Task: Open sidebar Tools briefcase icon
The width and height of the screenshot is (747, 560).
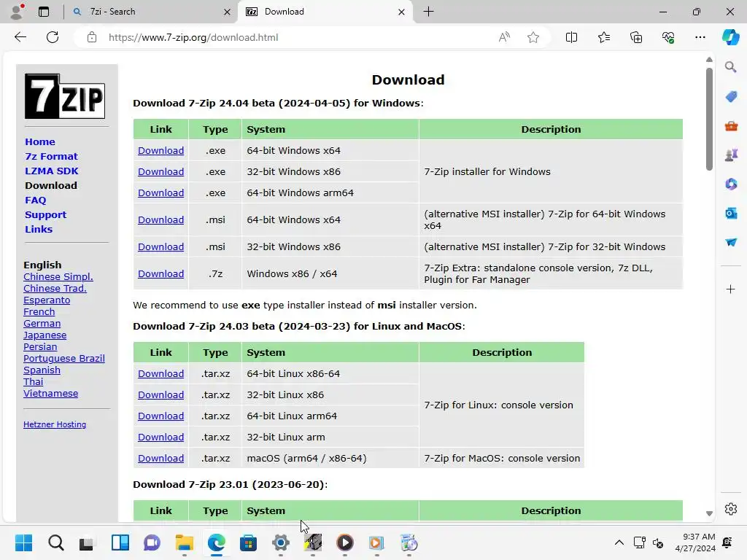Action: (x=731, y=125)
